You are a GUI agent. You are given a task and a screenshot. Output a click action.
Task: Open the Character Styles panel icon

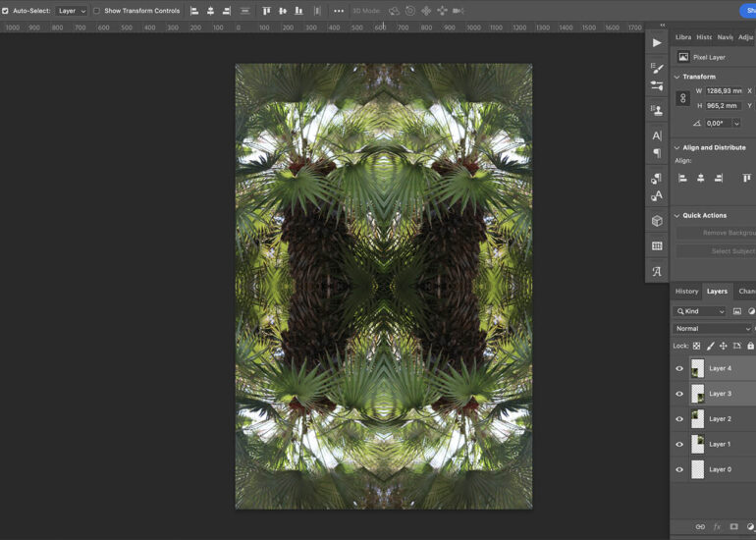pyautogui.click(x=657, y=195)
